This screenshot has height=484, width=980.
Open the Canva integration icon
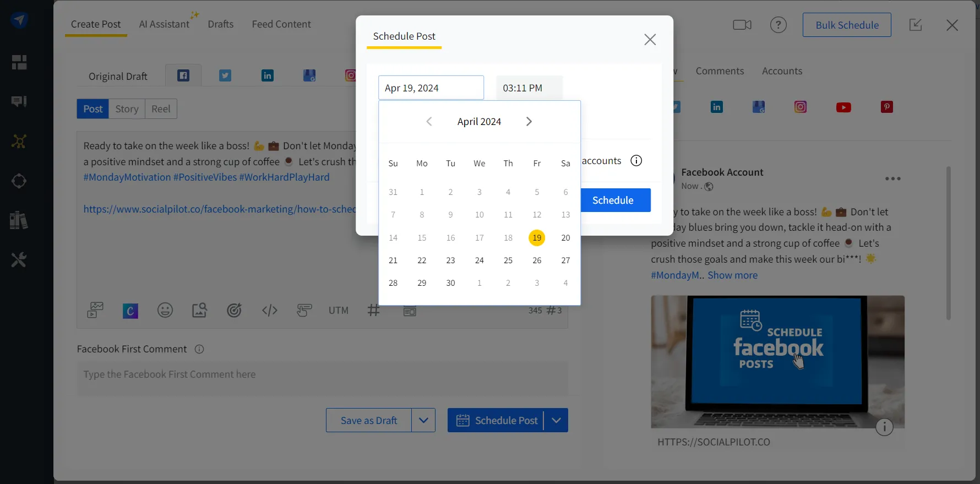click(x=130, y=311)
